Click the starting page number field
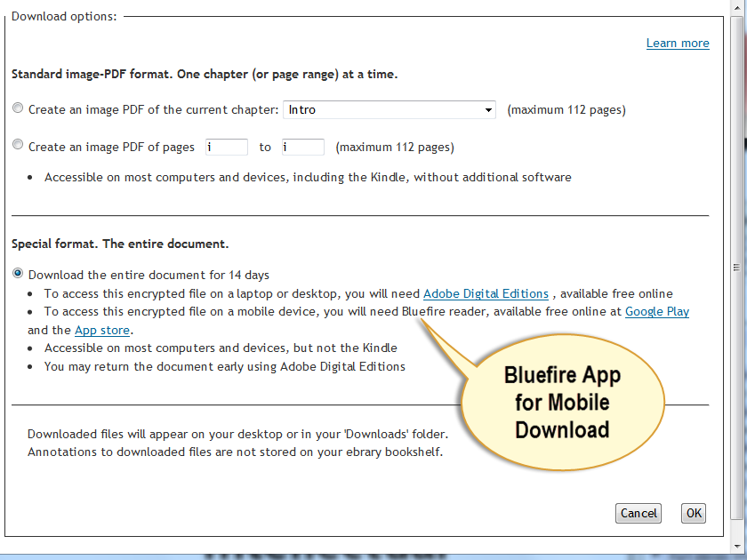This screenshot has width=747, height=560. 226,146
